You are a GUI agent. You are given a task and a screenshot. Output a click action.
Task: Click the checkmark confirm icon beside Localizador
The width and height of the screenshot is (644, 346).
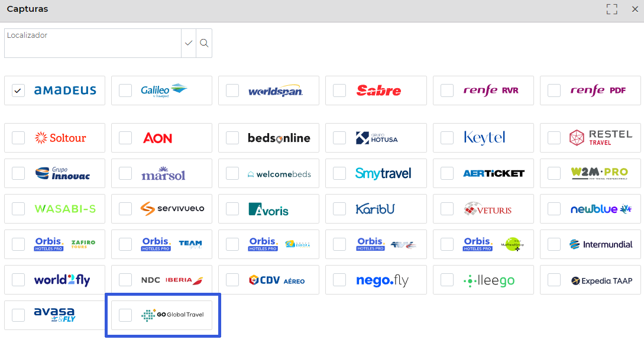189,43
